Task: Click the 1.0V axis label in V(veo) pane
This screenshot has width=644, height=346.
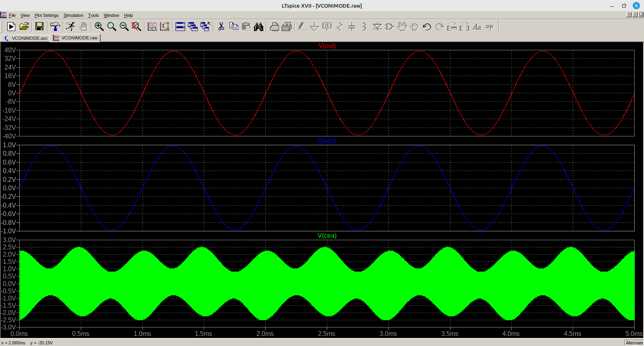Action: click(9, 145)
